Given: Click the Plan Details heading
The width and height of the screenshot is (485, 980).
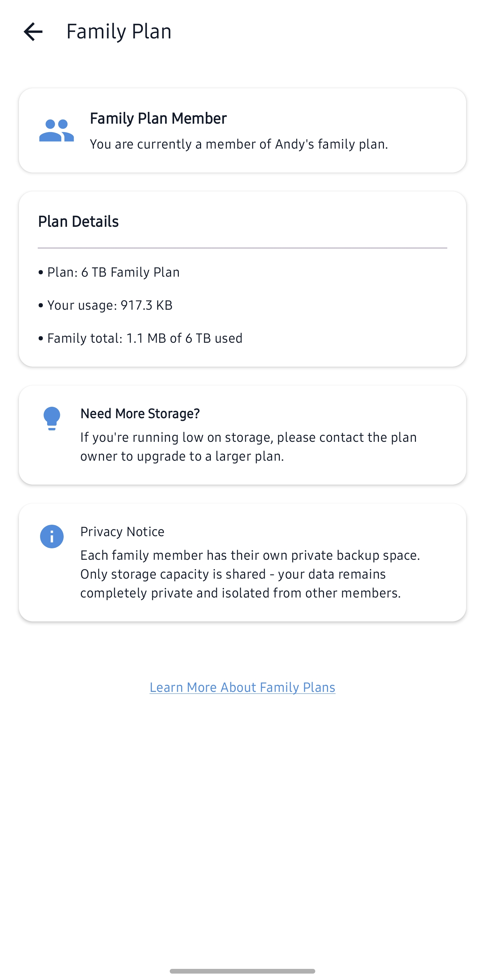Looking at the screenshot, I should (78, 221).
